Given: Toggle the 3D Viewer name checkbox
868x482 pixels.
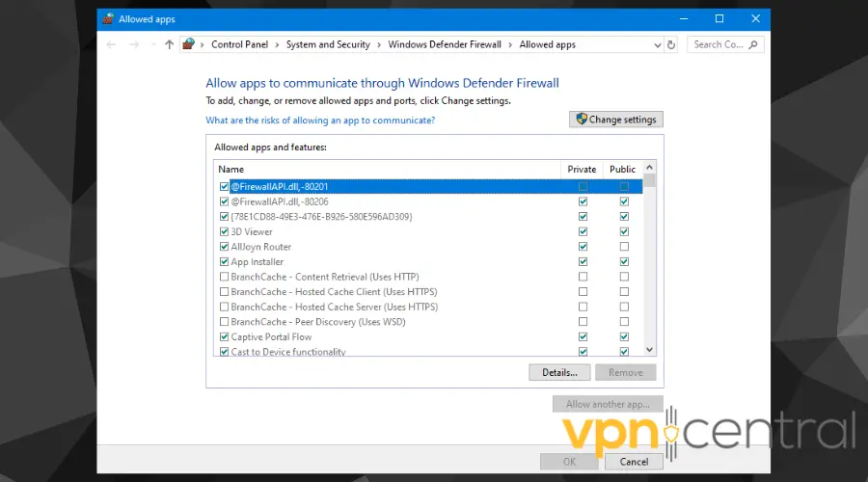Looking at the screenshot, I should coord(224,231).
